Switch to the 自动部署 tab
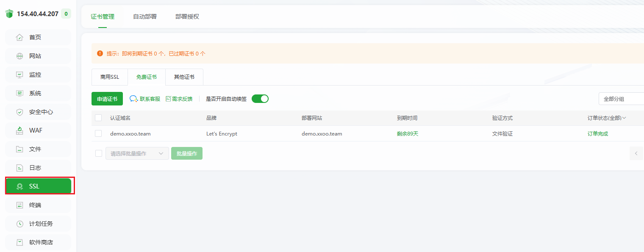Screen dimensions: 644x252 coord(145,17)
